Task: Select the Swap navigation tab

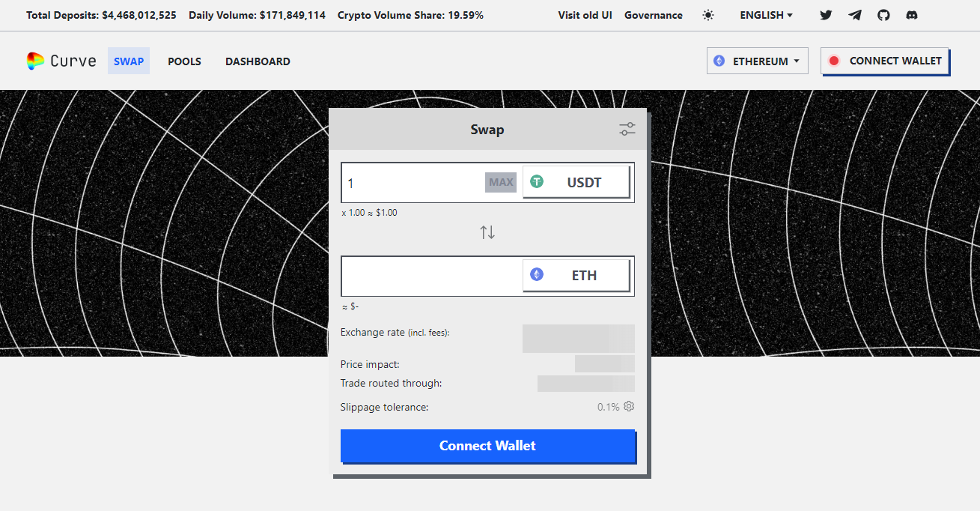Action: 129,61
